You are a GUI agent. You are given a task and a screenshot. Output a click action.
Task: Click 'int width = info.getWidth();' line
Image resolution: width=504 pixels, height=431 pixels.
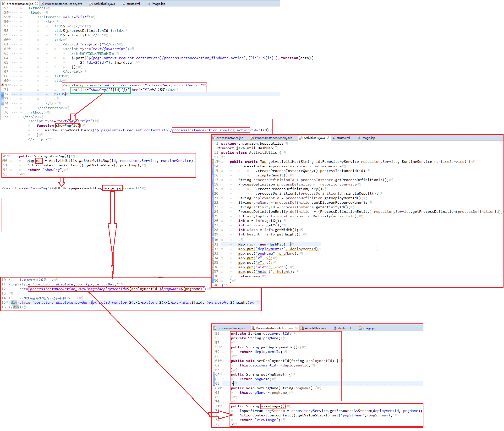tap(268, 230)
